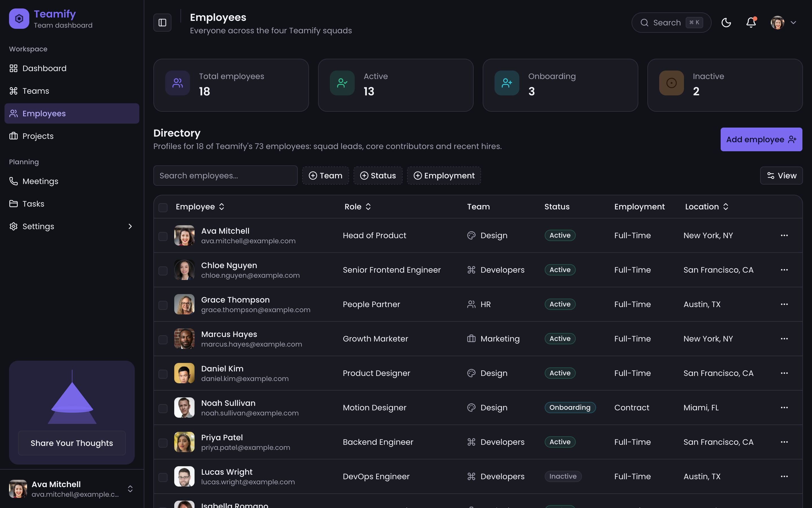Open the global Search box
The image size is (812, 508).
[671, 23]
